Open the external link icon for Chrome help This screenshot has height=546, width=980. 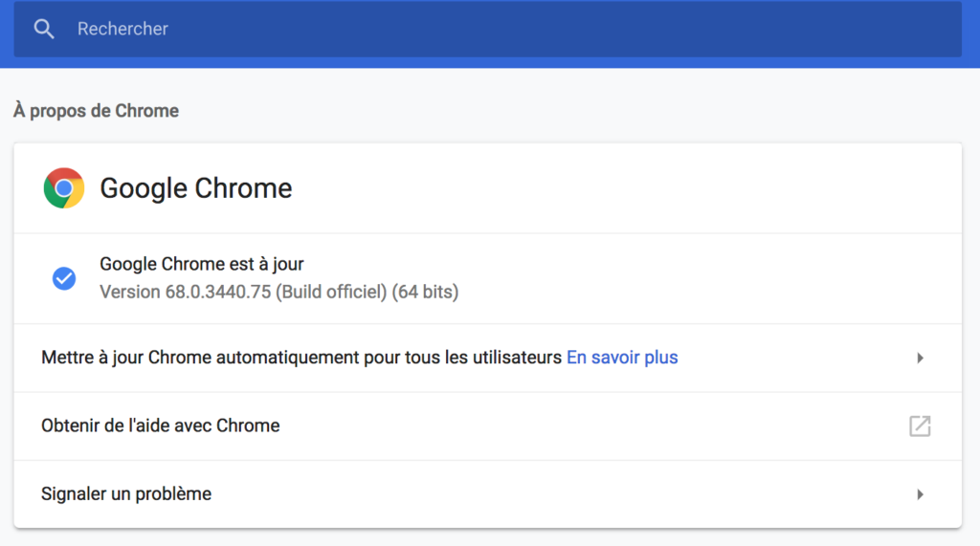920,426
